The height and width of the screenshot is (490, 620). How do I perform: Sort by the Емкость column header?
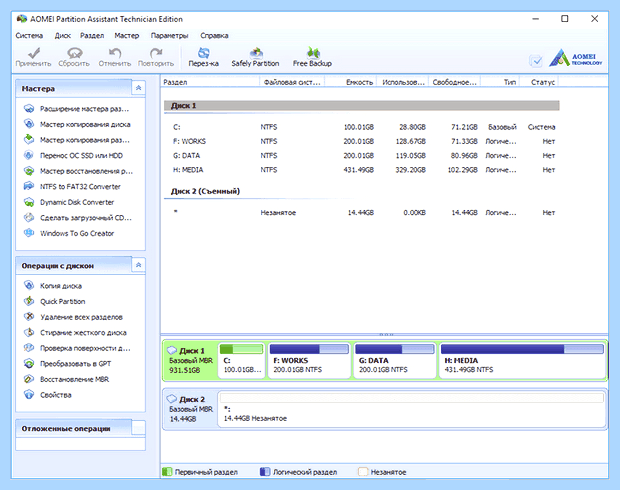tap(359, 82)
